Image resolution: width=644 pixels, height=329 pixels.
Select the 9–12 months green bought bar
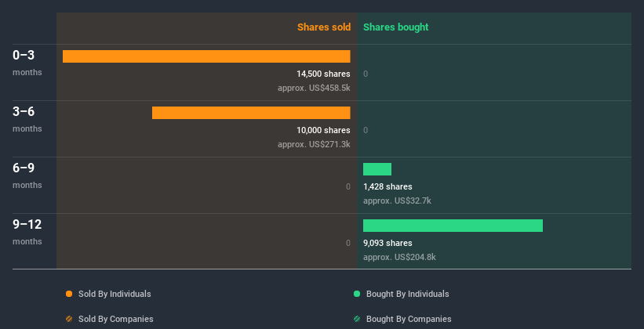pyautogui.click(x=453, y=226)
